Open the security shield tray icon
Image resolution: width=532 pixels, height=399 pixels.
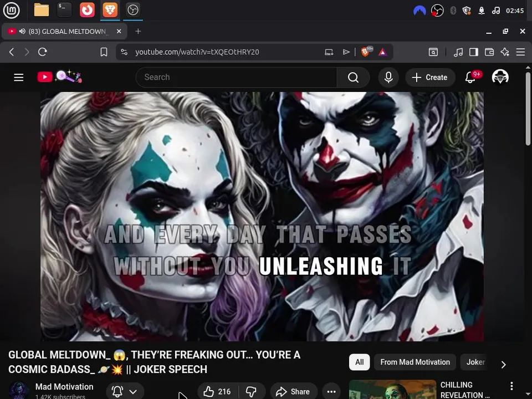pos(467,11)
